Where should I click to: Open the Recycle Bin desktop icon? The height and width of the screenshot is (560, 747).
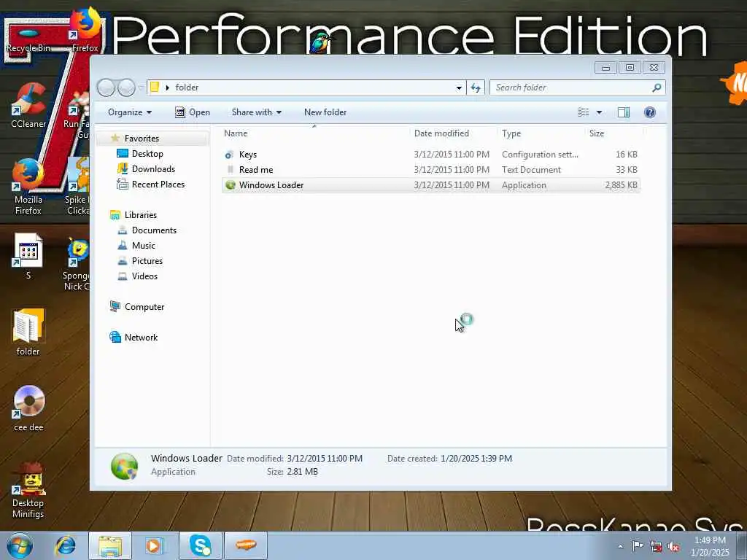(x=28, y=37)
